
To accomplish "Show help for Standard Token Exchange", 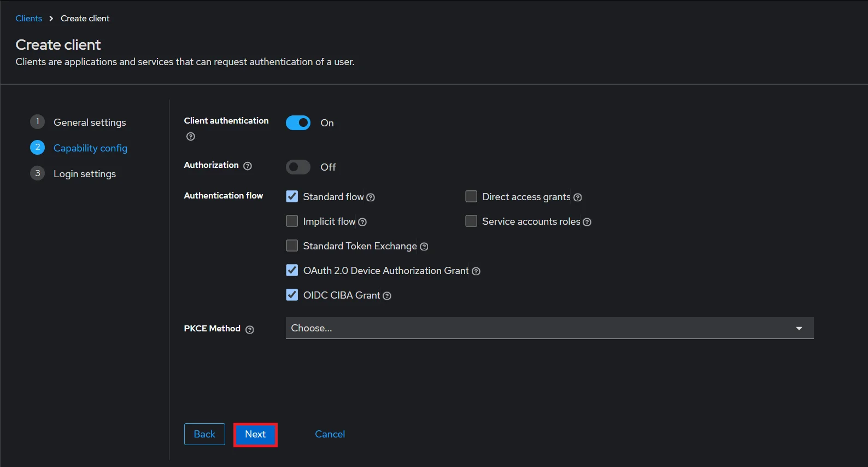I will 424,247.
